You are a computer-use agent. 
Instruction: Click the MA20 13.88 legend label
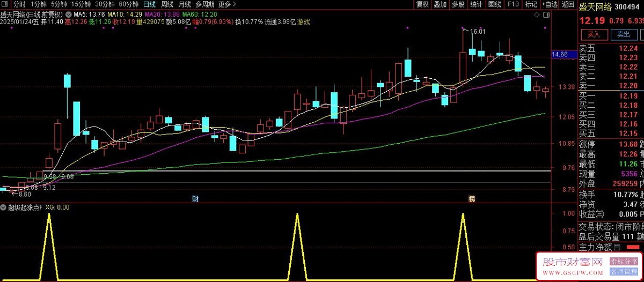pyautogui.click(x=162, y=14)
